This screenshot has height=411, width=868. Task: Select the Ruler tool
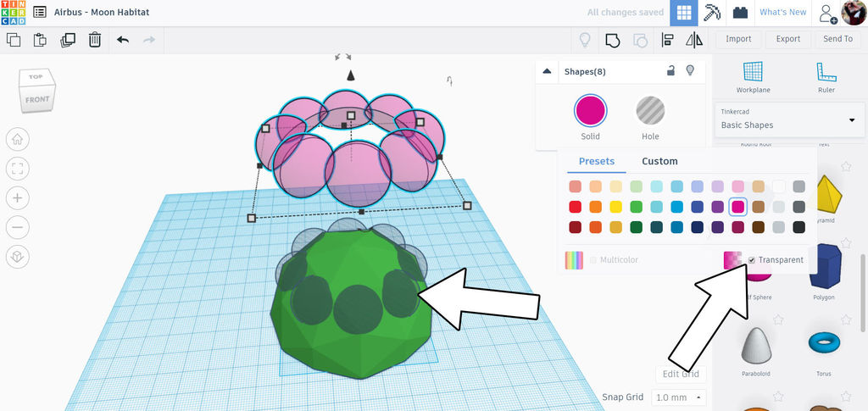[826, 77]
